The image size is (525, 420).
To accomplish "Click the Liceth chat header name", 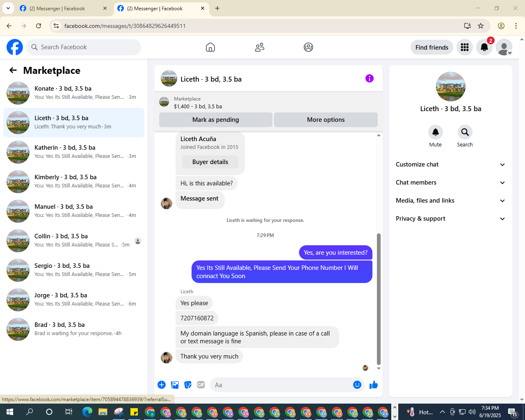I will pos(211,79).
